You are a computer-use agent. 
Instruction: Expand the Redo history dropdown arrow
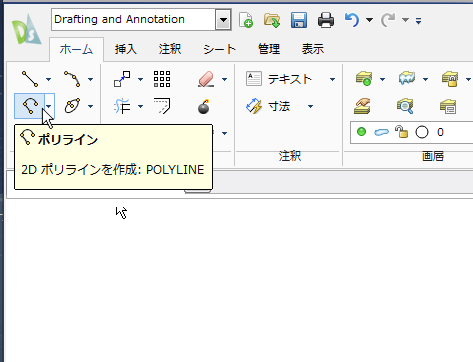[x=405, y=20]
